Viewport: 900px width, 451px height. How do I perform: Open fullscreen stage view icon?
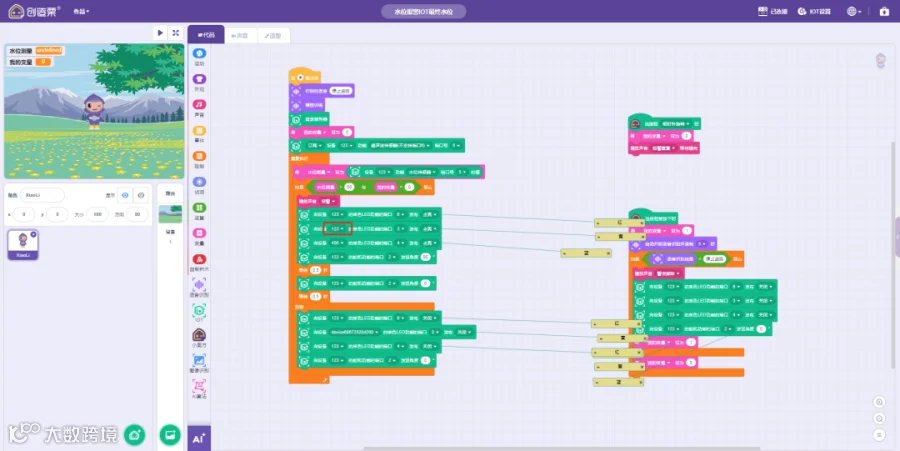coord(176,33)
